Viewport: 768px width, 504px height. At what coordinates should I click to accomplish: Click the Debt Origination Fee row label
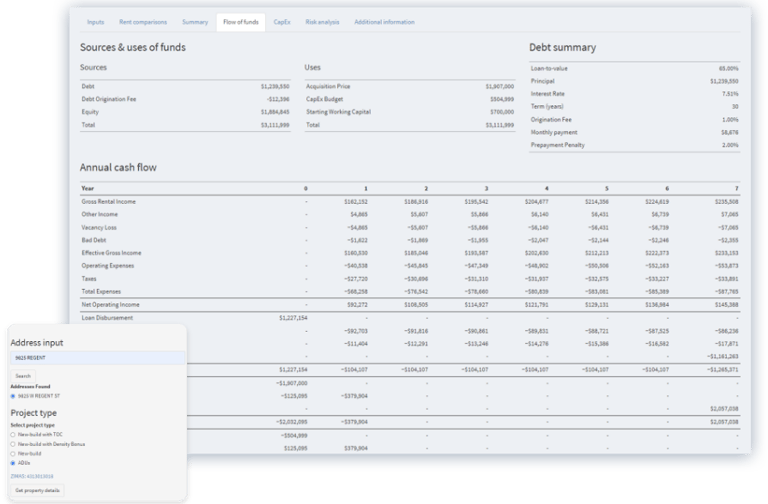pos(109,99)
